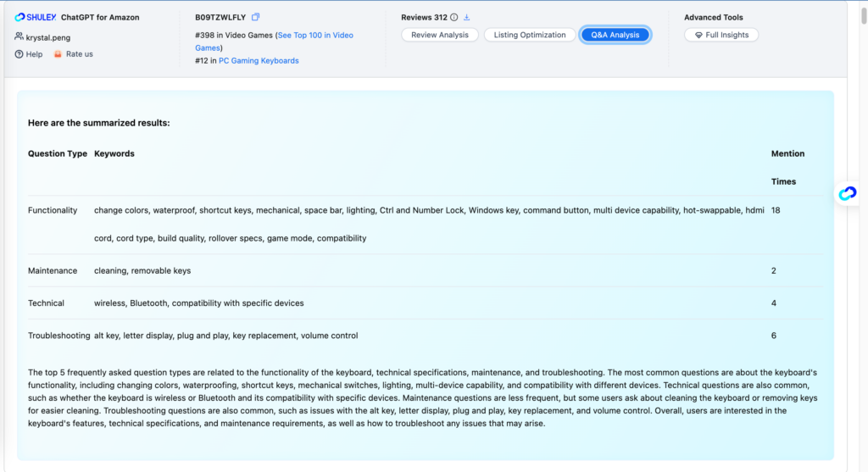The image size is (868, 472).
Task: Click the ASIN text B09TZWLFLY
Action: click(x=220, y=17)
